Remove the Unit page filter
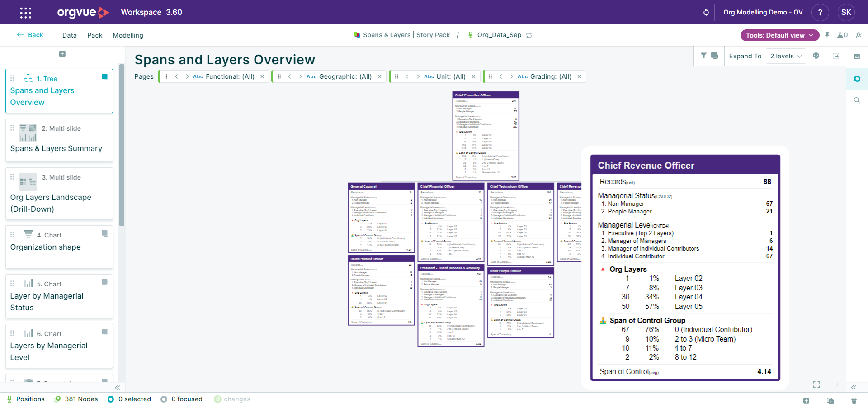This screenshot has width=868, height=408. tap(473, 76)
